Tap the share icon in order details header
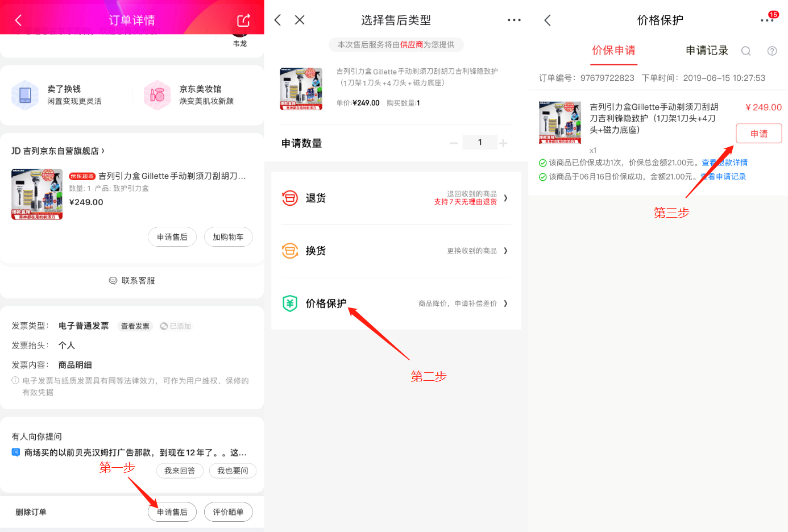Viewport: 788px width, 532px height. [243, 20]
